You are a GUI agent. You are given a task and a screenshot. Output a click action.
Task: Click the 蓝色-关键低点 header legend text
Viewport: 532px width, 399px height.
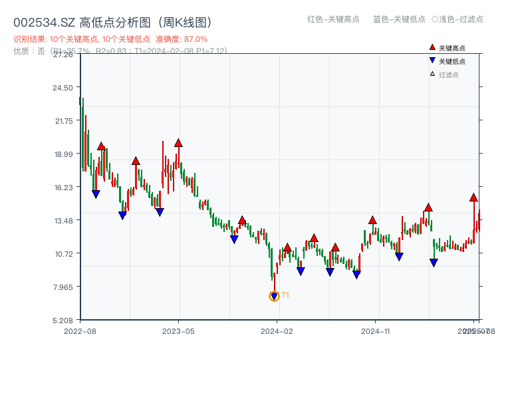(399, 19)
